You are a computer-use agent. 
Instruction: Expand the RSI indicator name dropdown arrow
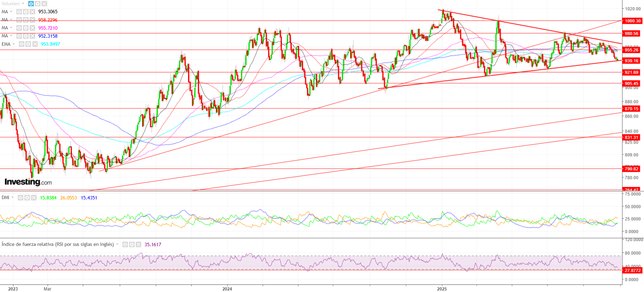(x=117, y=244)
